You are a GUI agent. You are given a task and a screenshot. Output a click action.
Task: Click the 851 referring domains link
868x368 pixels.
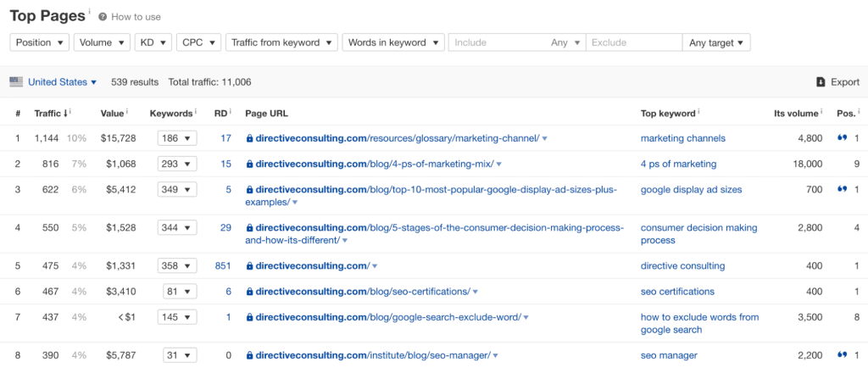tap(223, 265)
